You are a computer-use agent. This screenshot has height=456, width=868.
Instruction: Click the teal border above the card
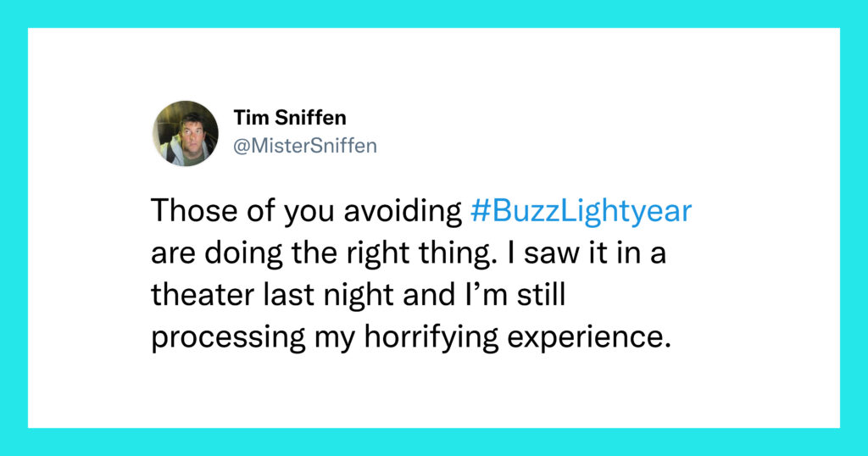(434, 14)
